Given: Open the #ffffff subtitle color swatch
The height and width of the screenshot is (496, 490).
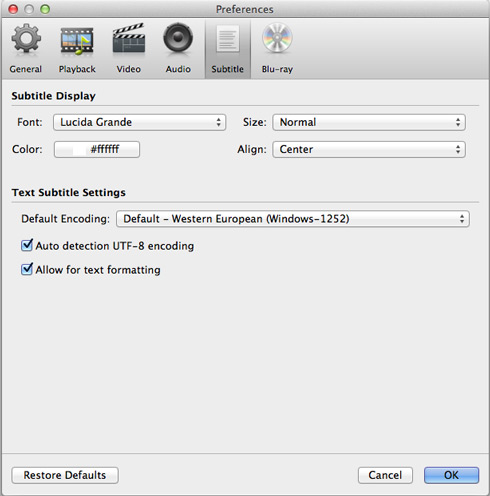Looking at the screenshot, I should 97,149.
